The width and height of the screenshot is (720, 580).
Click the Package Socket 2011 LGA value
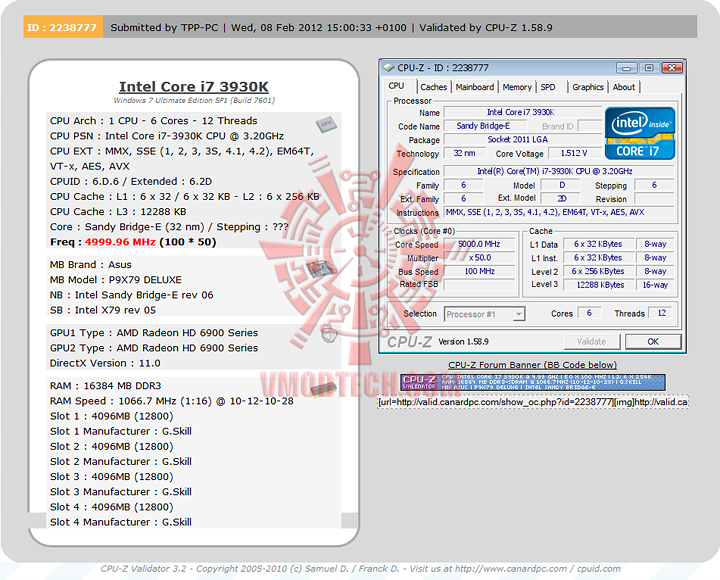pos(523,139)
